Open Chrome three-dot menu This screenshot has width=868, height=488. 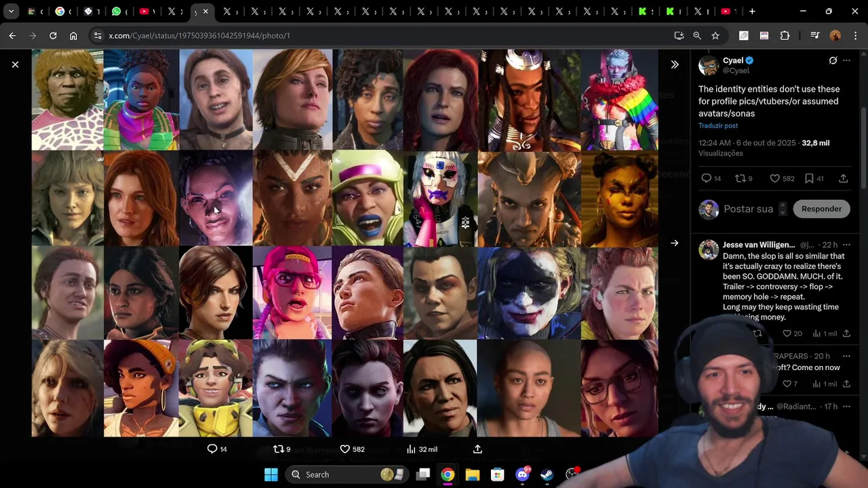click(854, 35)
